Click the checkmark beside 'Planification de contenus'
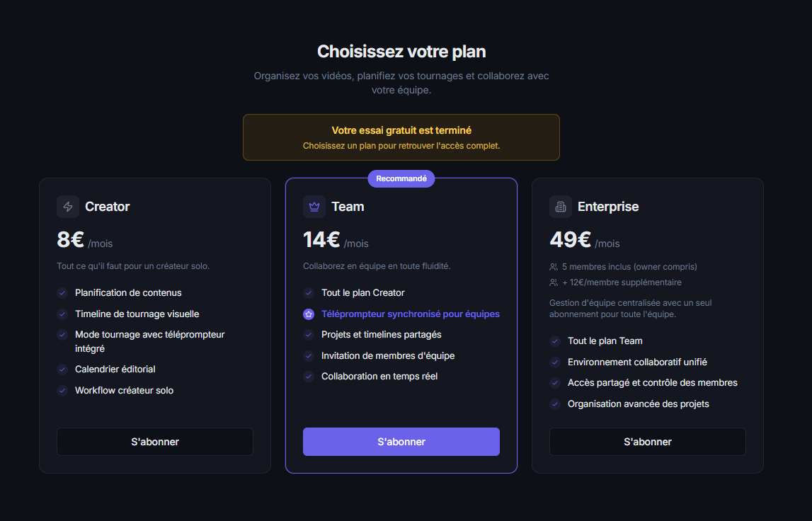The width and height of the screenshot is (812, 521). 62,292
